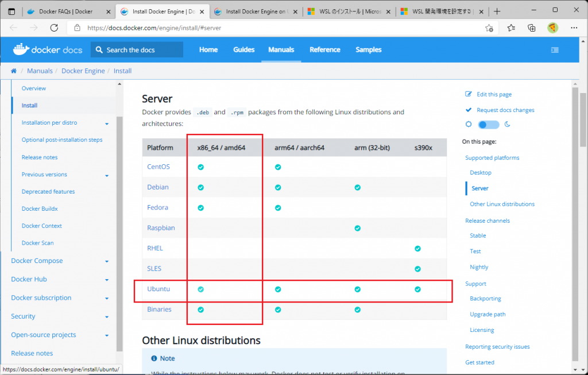Screen dimensions: 588x375
Task: Open the browser profile avatar
Action: (553, 28)
